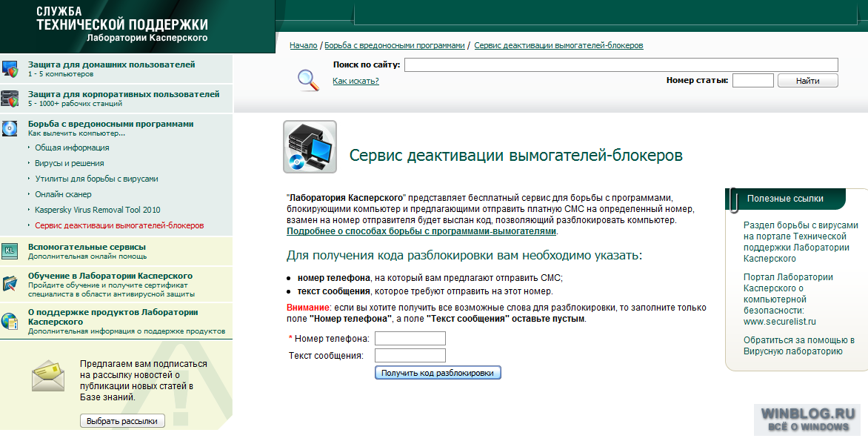The image size is (868, 444).
Task: Open Сервис деактивации вымогателей-блокеров breadcrumb link
Action: 558,45
